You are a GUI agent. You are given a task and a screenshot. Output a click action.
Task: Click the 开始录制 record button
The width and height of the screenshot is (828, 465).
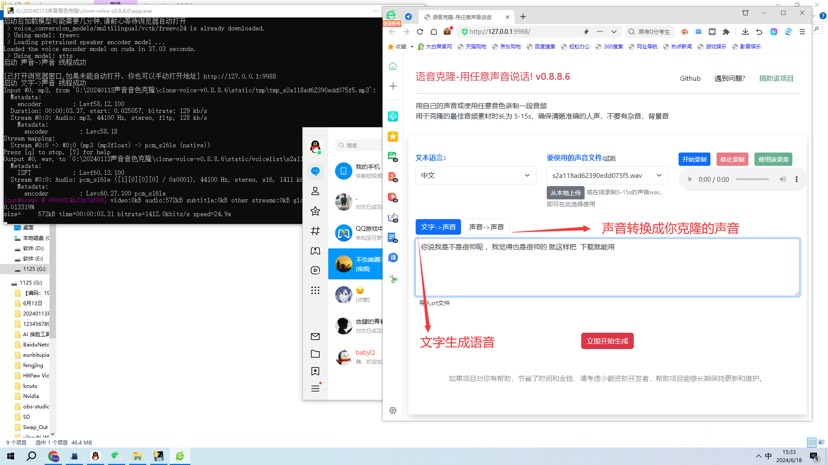coord(694,159)
